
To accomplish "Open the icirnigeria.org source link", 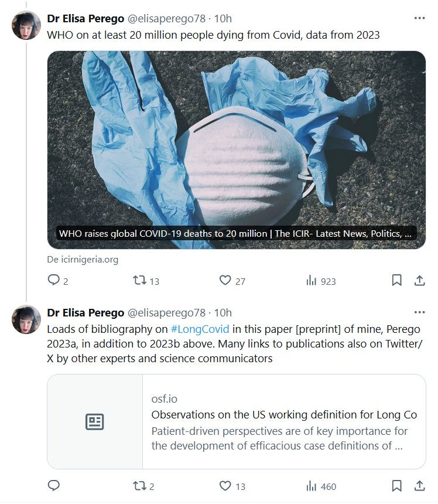I will (x=83, y=259).
